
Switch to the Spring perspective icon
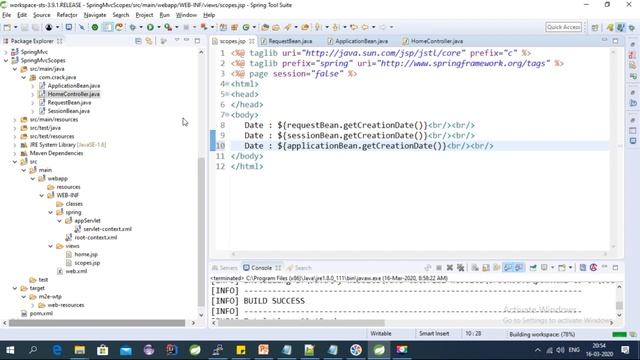[x=621, y=27]
